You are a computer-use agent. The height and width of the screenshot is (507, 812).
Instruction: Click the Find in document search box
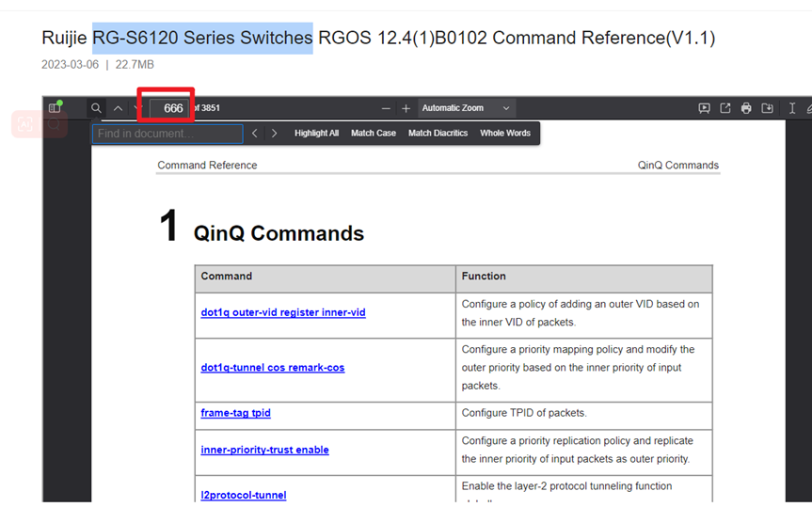(x=167, y=134)
